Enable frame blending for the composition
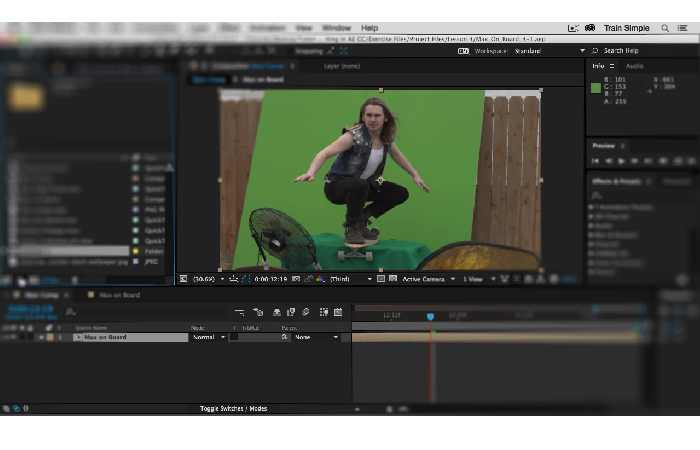This screenshot has width=700, height=450. 291,312
